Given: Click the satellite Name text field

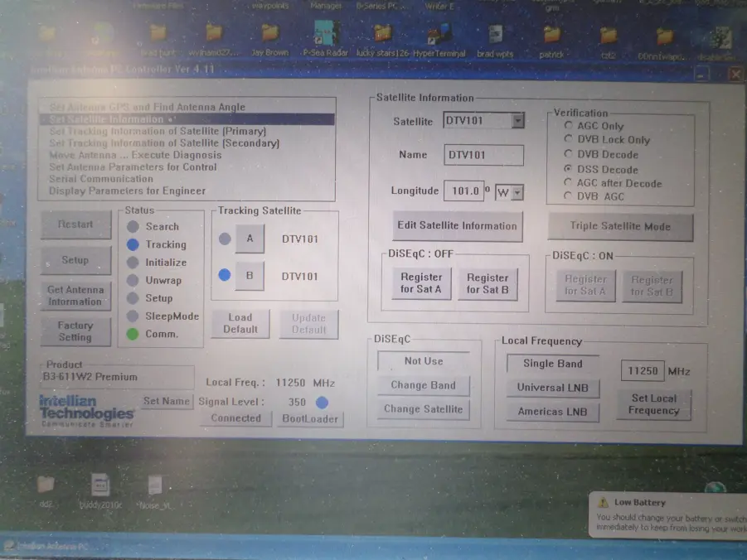Looking at the screenshot, I should coord(483,155).
